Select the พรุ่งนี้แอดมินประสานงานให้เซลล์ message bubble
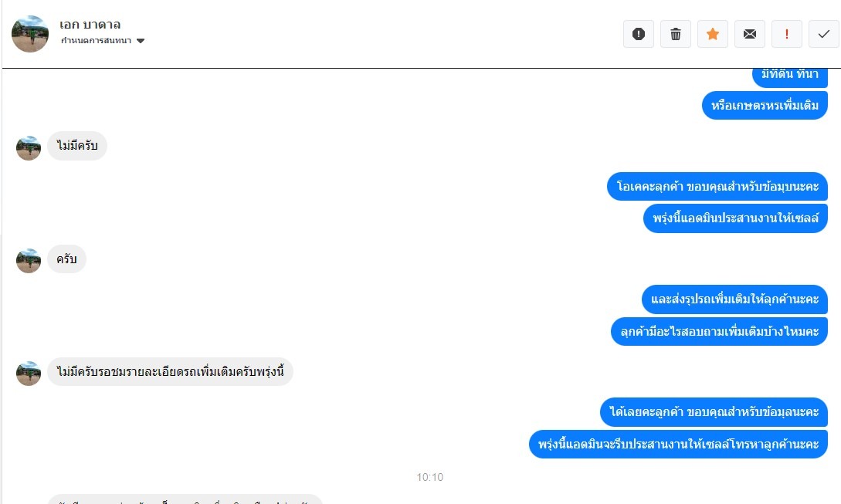Viewport: 841px width, 504px height. coord(735,218)
